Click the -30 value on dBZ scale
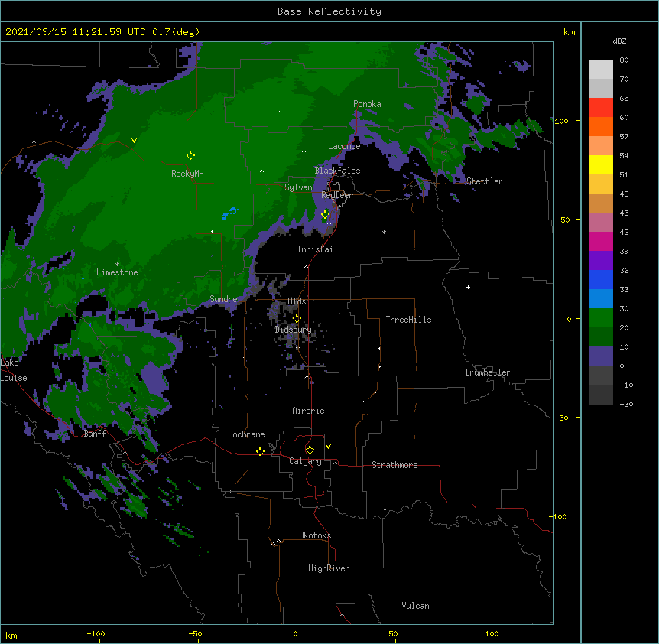Screen dimensions: 659x644 tap(626, 404)
